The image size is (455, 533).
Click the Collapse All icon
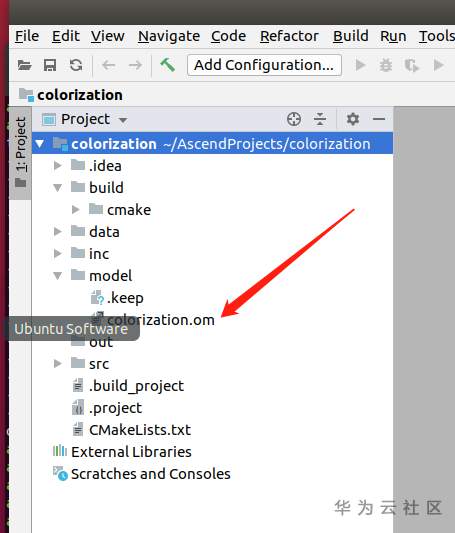click(x=320, y=119)
